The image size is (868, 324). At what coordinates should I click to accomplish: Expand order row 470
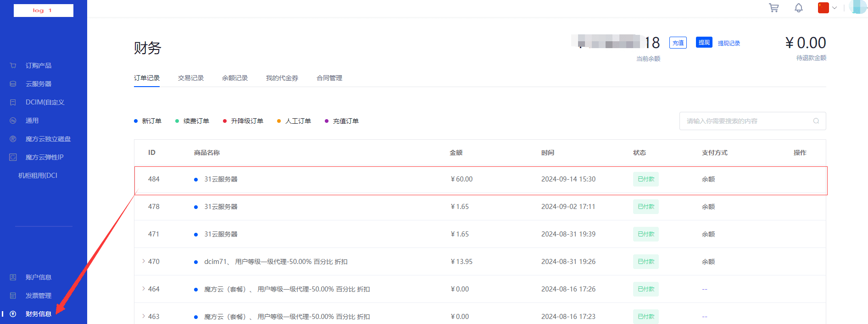point(144,261)
